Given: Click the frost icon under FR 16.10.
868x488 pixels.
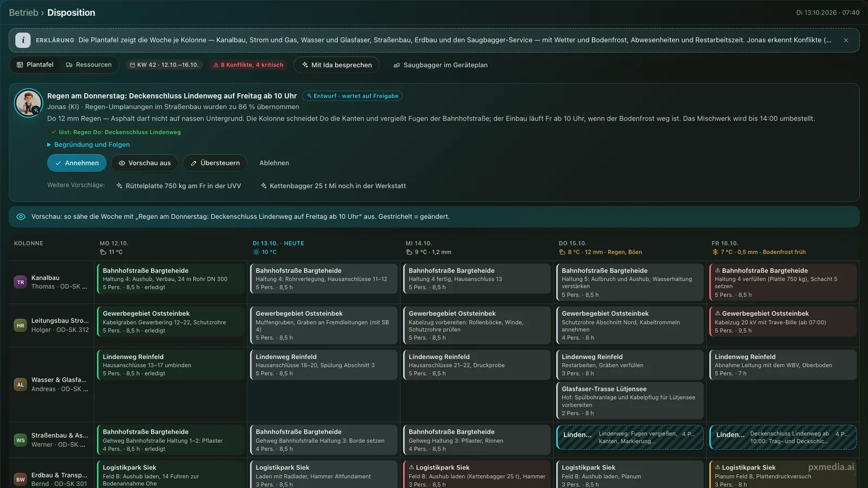Looking at the screenshot, I should (x=716, y=252).
